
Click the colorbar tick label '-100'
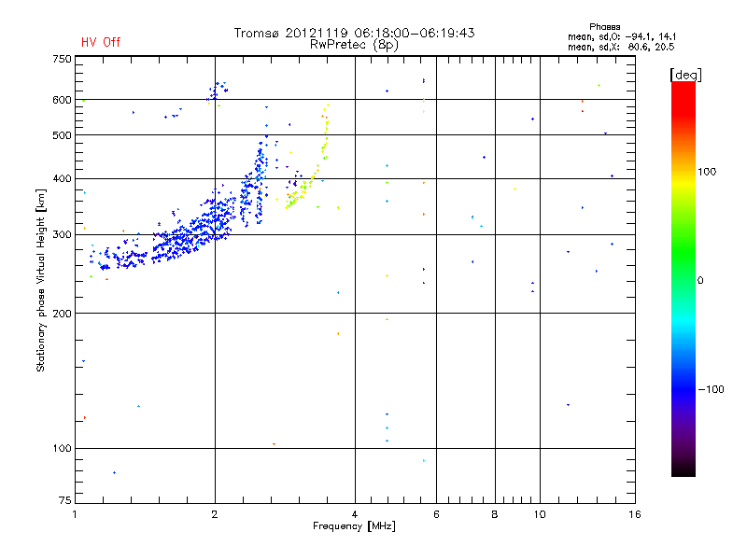[x=712, y=389]
